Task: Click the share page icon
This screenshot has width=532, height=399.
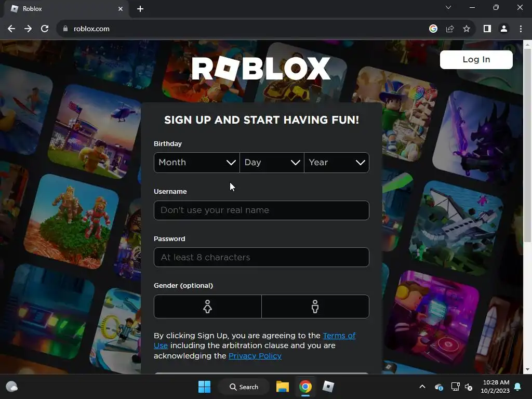Action: click(450, 29)
